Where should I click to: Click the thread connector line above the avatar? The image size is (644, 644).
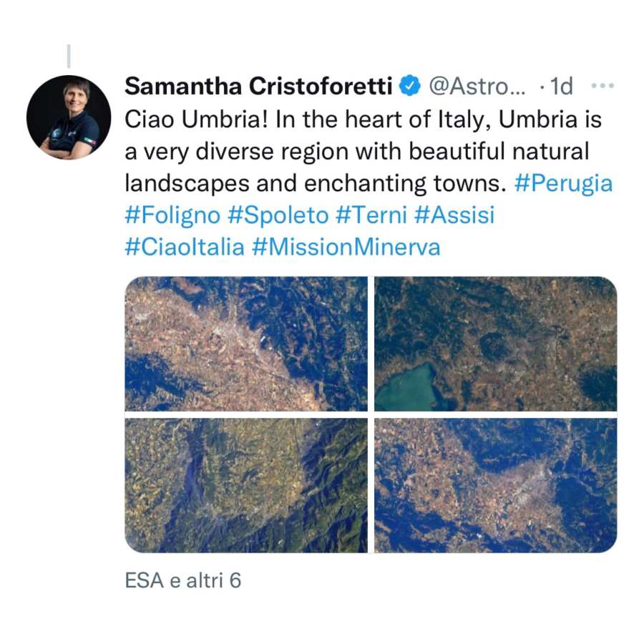69,56
